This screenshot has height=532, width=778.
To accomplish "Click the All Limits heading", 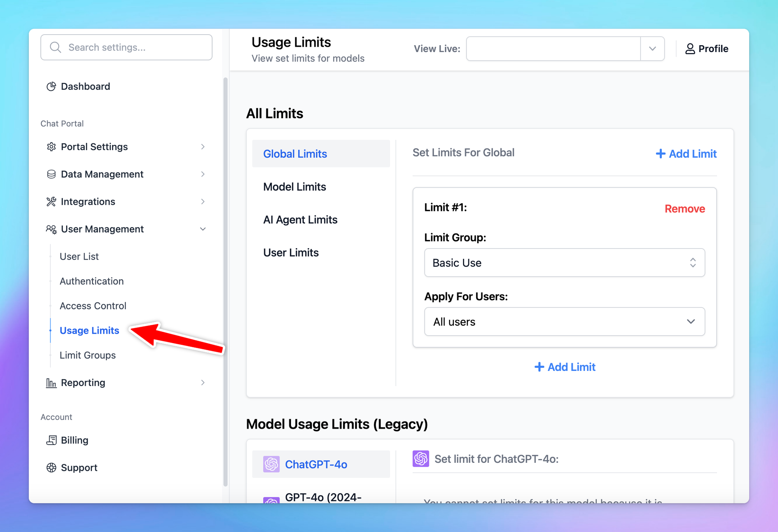I will click(275, 113).
